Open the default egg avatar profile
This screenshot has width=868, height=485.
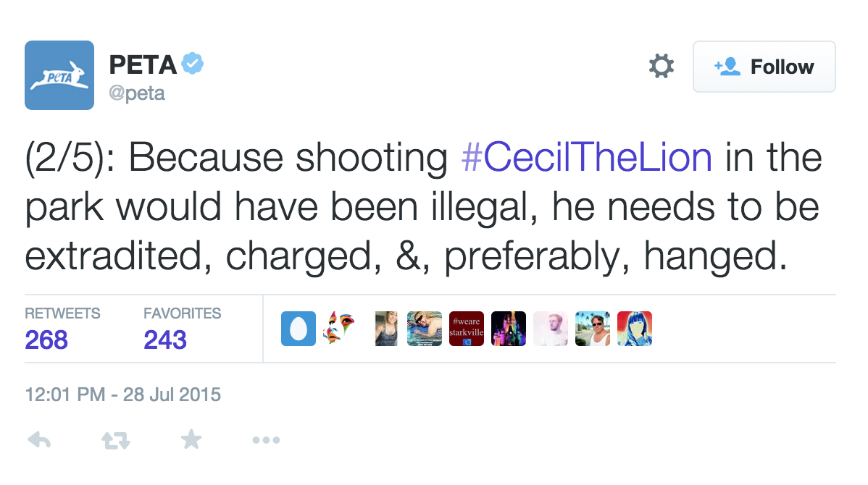pos(299,329)
